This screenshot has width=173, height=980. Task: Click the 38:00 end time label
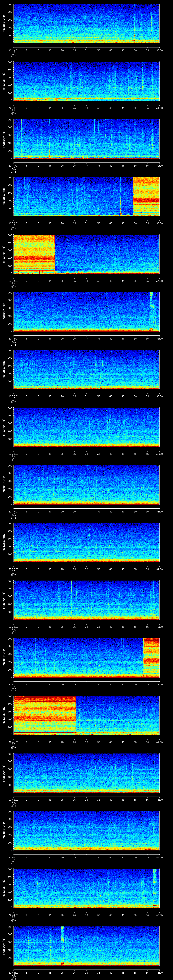pos(160,511)
